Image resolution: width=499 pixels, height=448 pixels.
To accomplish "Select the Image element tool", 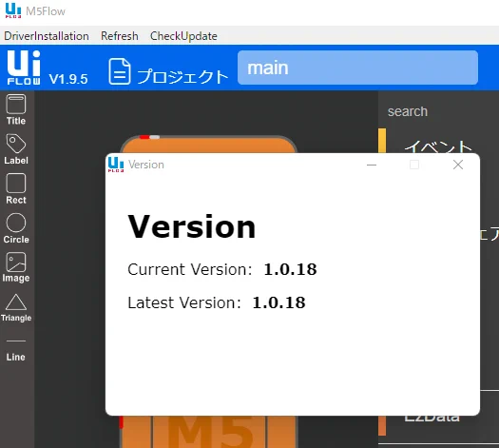I will coord(16,267).
